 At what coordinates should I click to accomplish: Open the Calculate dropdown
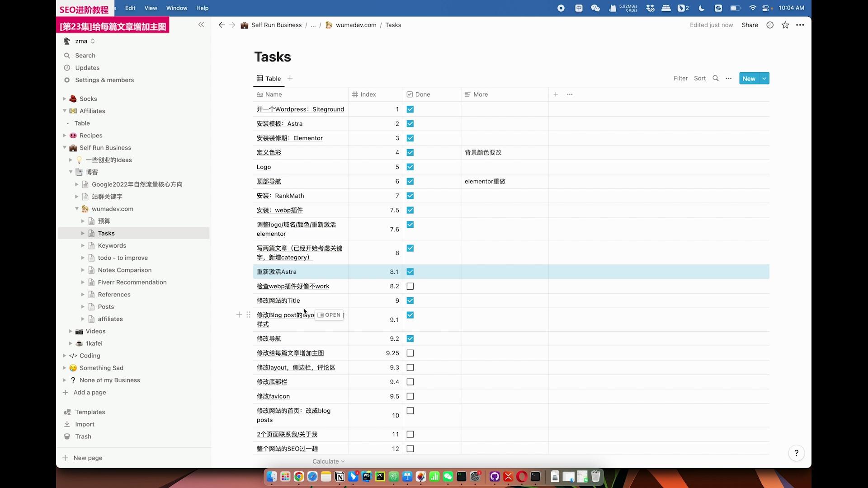click(329, 461)
